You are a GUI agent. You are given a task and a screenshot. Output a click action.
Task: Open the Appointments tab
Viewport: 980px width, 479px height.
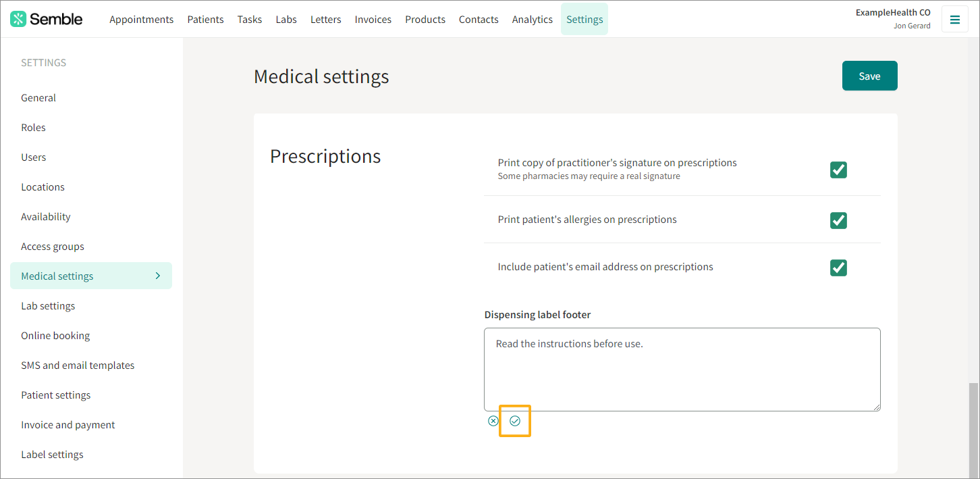(x=142, y=19)
